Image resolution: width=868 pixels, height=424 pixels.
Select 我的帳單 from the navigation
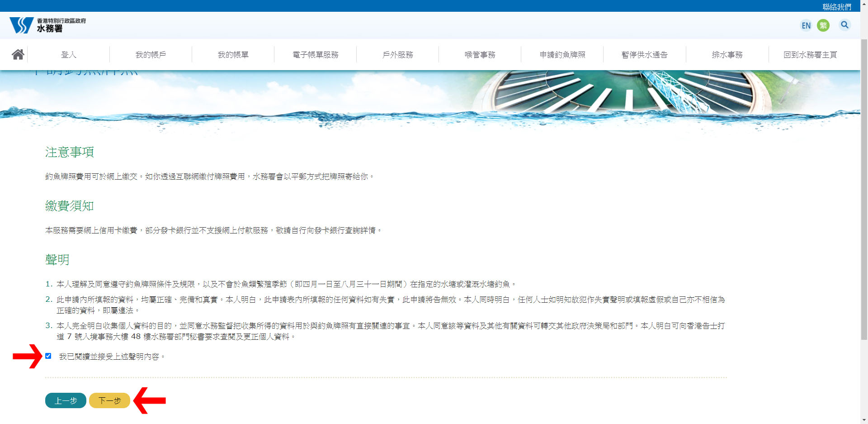coord(233,54)
